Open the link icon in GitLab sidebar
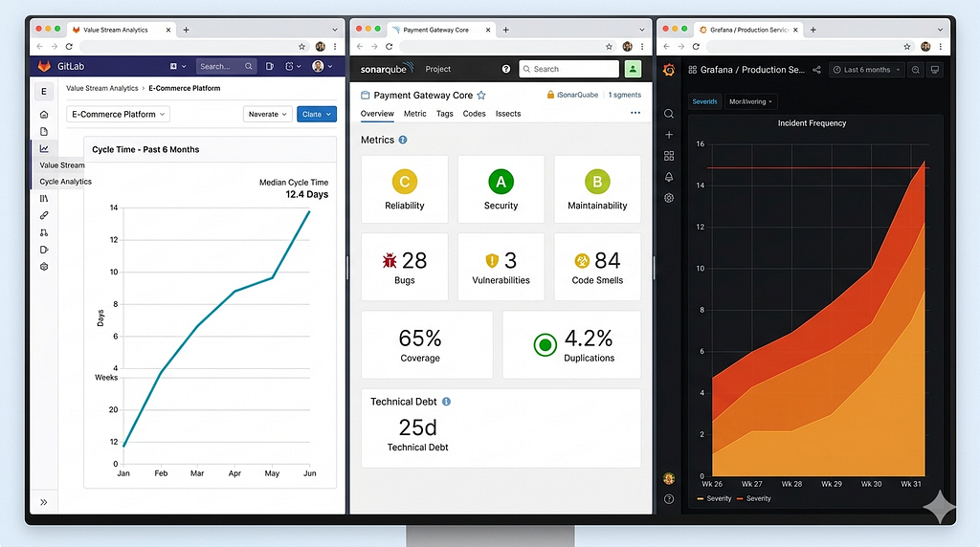Viewport: 980px width, 547px height. (44, 215)
